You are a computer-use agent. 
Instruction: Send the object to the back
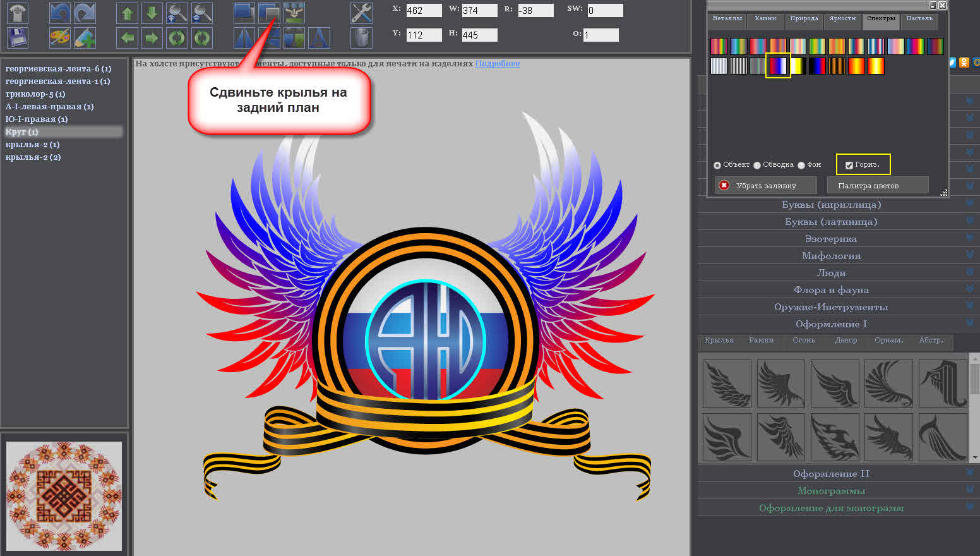tap(270, 13)
